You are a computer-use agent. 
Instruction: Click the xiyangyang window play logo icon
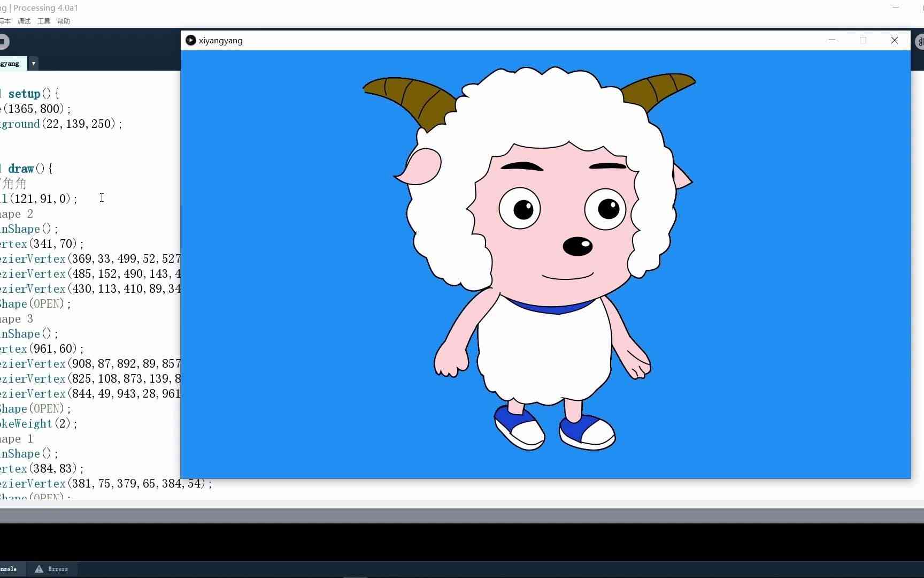point(190,40)
